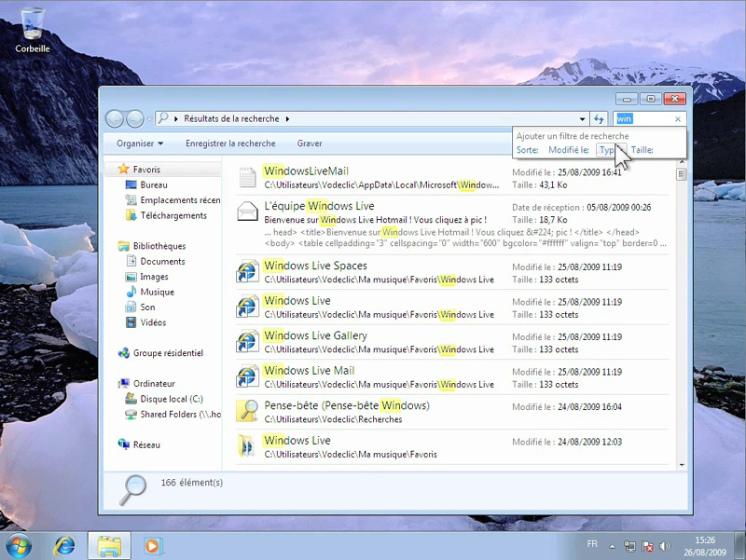Refresh the search results
Image resolution: width=746 pixels, height=560 pixels.
coord(599,119)
